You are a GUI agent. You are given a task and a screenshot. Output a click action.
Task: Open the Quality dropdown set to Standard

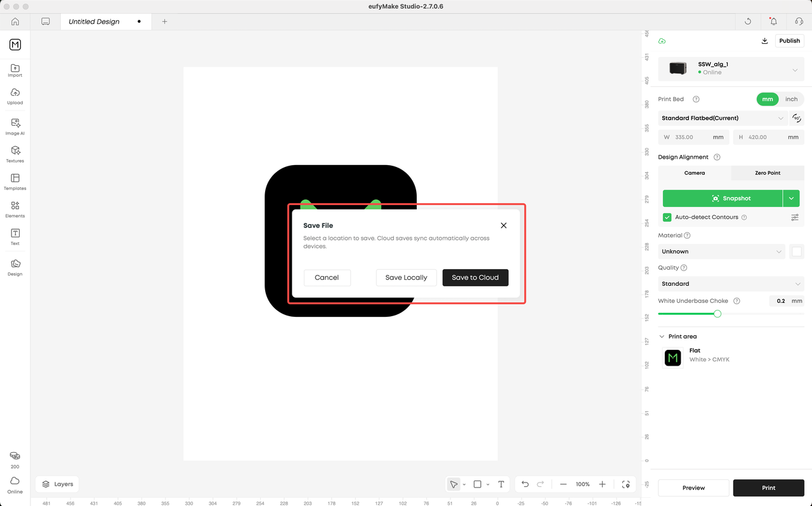coord(731,284)
